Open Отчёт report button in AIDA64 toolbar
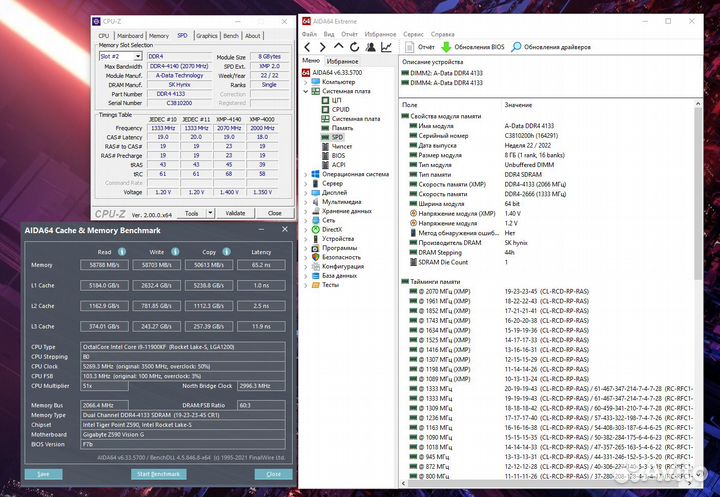The width and height of the screenshot is (720, 497). (420, 47)
